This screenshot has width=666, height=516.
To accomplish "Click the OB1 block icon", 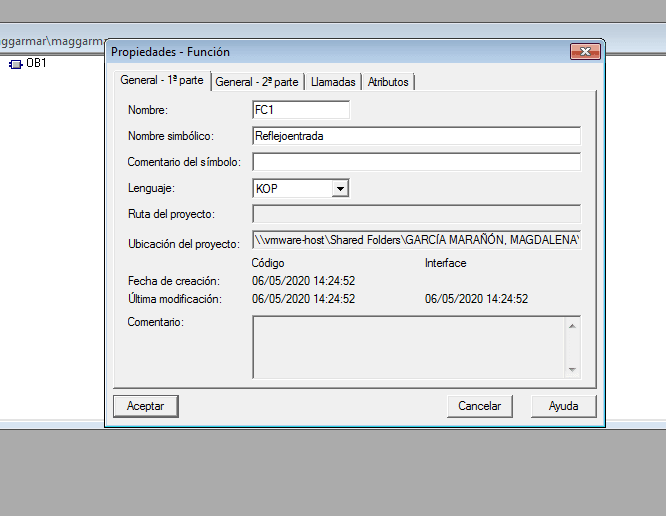I will point(15,64).
